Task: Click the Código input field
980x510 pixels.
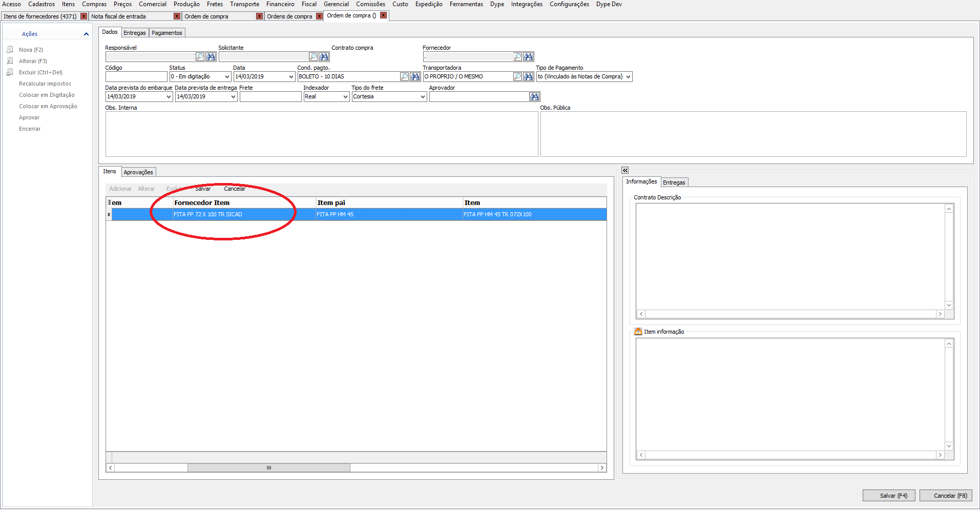Action: 136,76
